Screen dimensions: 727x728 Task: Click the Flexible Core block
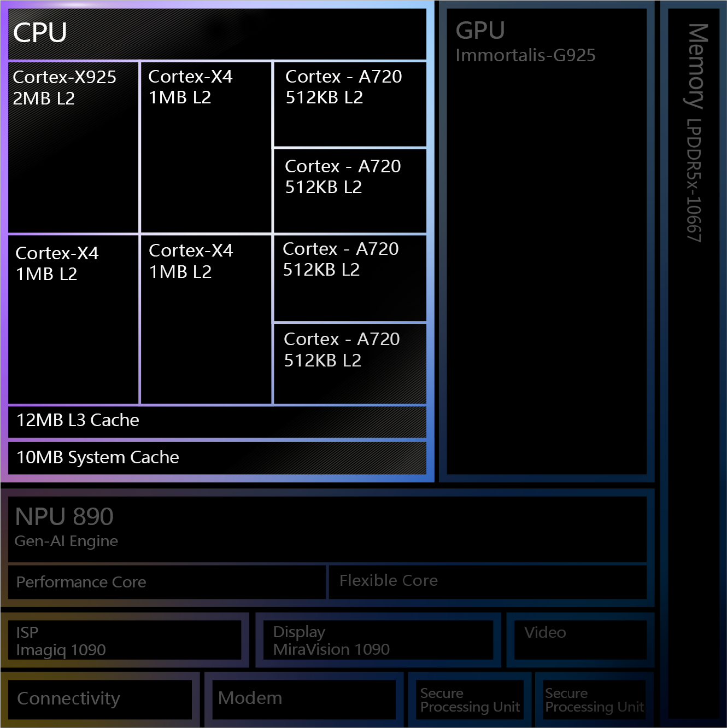click(x=488, y=581)
